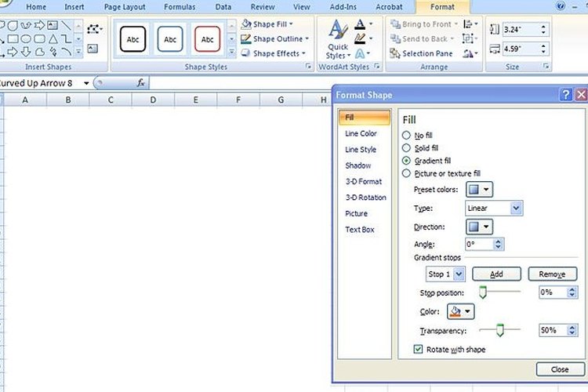The height and width of the screenshot is (392, 588).
Task: Open Format Shape dialog help
Action: coord(565,95)
